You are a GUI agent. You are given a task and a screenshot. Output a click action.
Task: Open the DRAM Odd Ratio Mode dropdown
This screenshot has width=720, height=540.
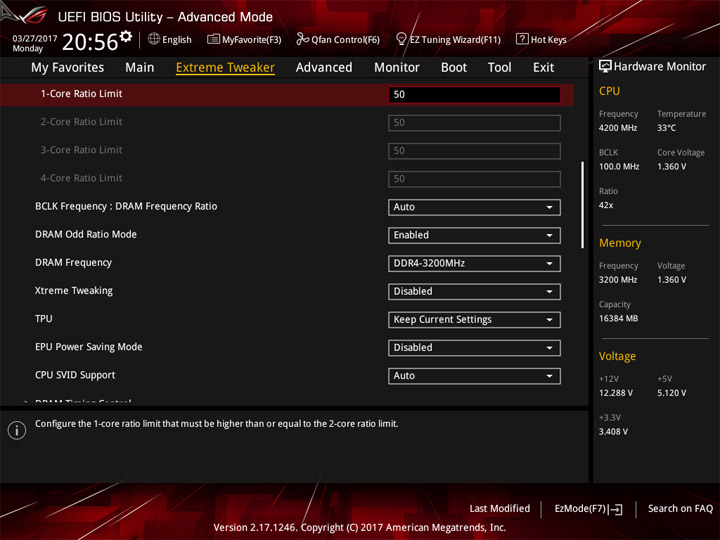(474, 235)
